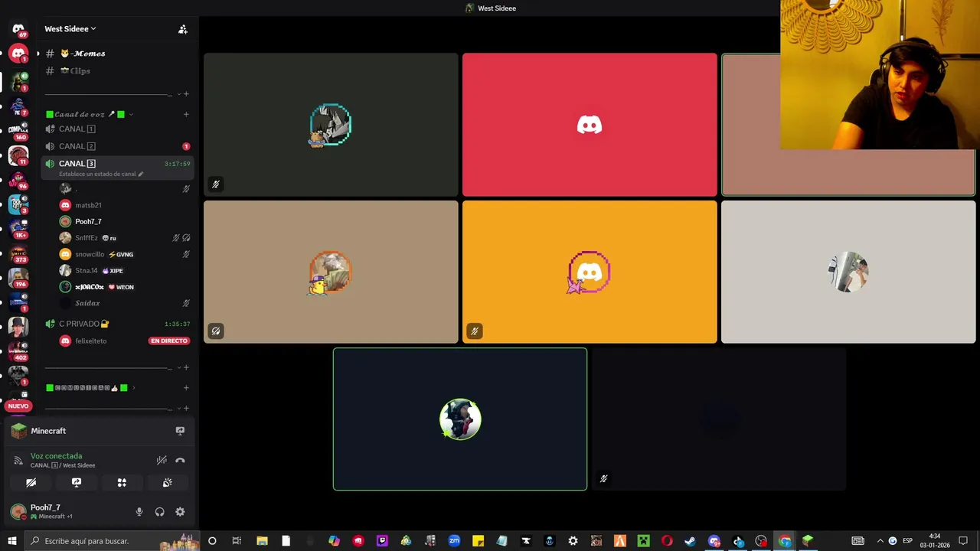Select the red Discord-logo participant tile
Viewport: 980px width, 551px height.
pyautogui.click(x=590, y=125)
